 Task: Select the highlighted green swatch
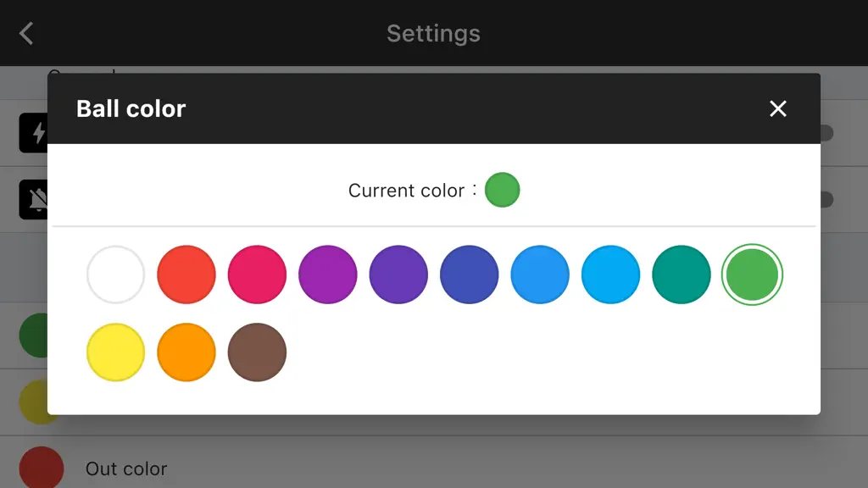click(x=753, y=274)
